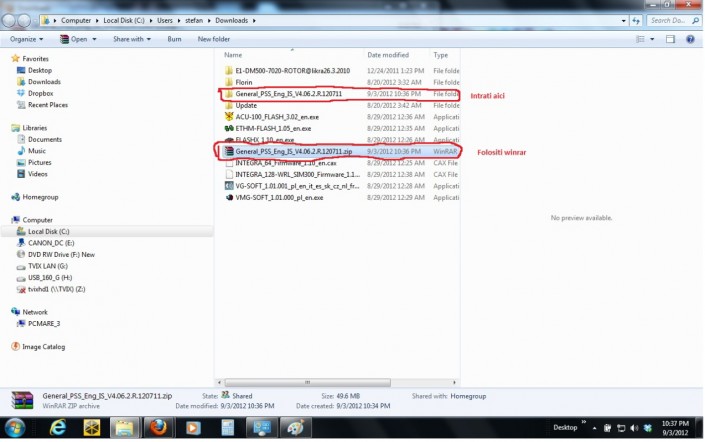Select VMG-SOFT_1.01.000_pl_en.exe file
705x442 pixels.
[279, 197]
